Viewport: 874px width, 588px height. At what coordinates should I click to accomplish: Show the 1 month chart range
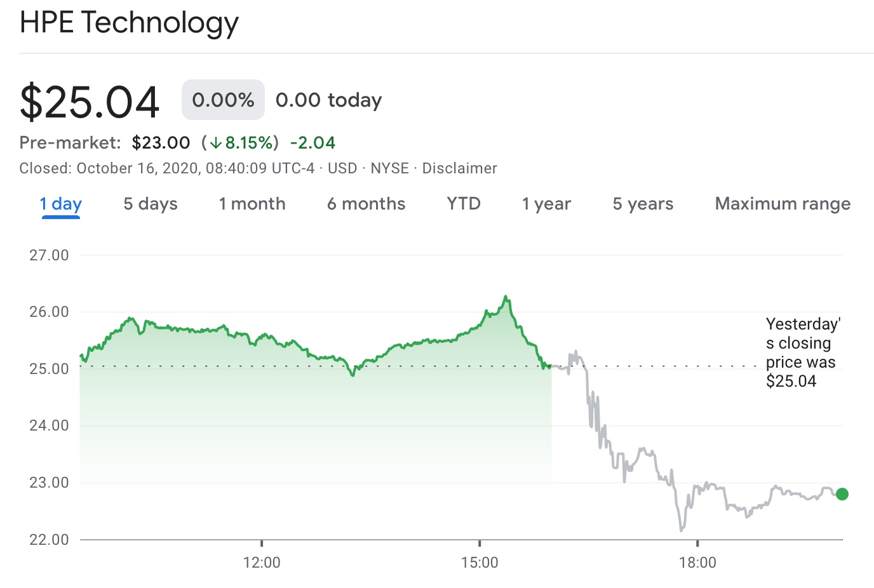(x=252, y=204)
